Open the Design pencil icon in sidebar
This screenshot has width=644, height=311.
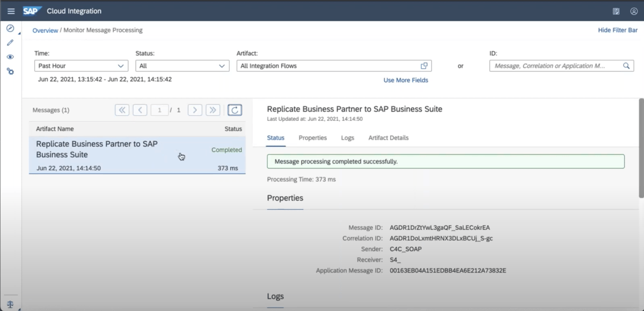pos(10,42)
